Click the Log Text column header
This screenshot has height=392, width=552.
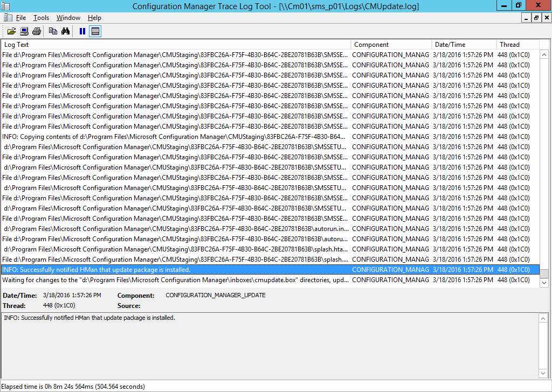[176, 45]
